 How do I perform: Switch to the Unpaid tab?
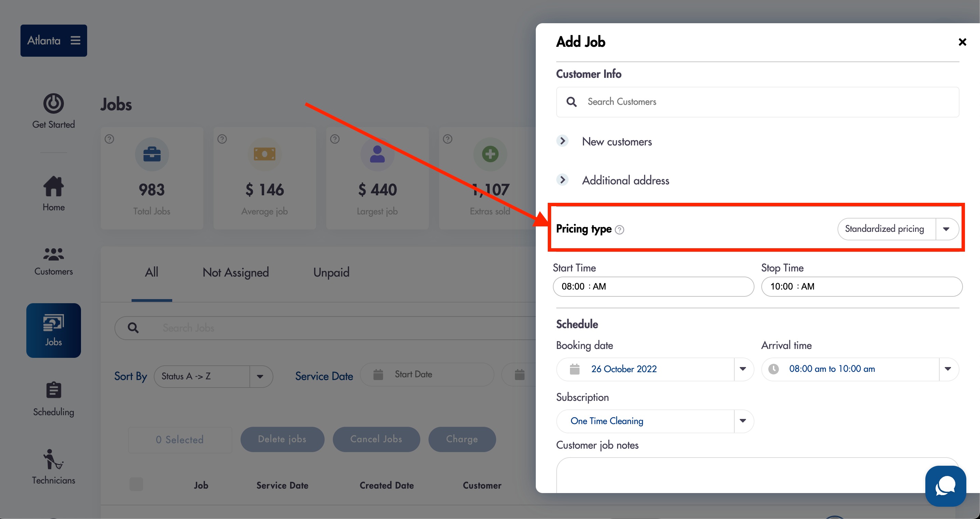click(x=331, y=272)
